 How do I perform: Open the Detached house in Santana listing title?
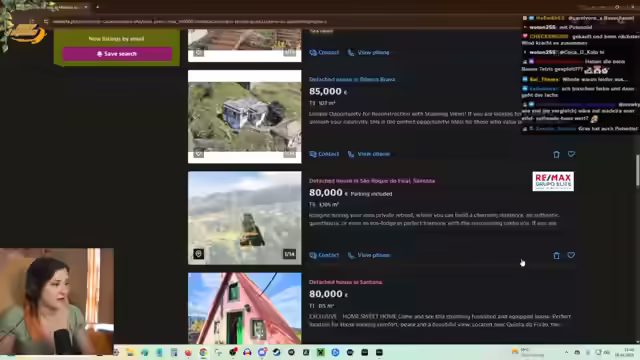[345, 282]
